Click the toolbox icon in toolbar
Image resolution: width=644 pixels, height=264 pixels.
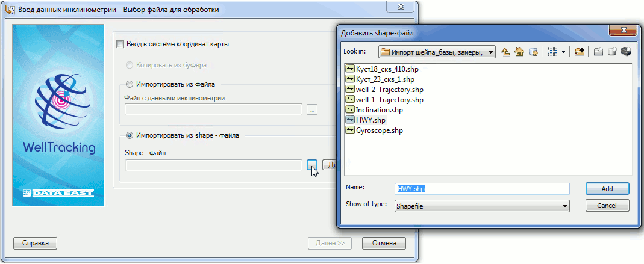[625, 52]
